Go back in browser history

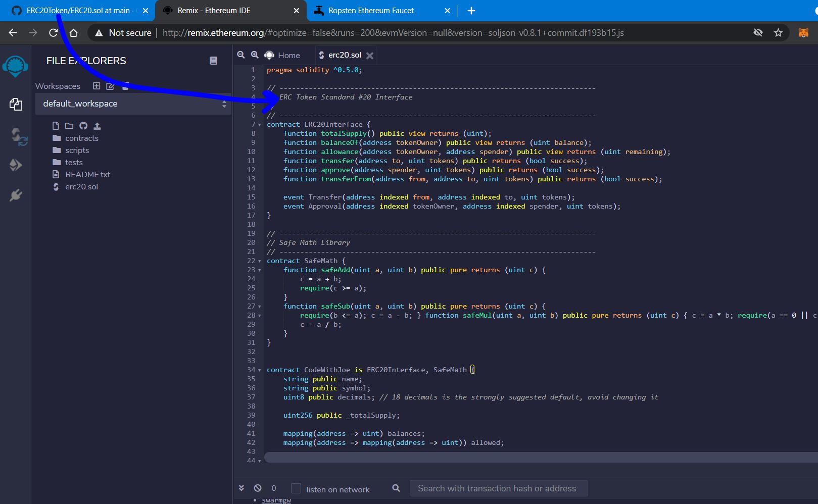point(13,32)
